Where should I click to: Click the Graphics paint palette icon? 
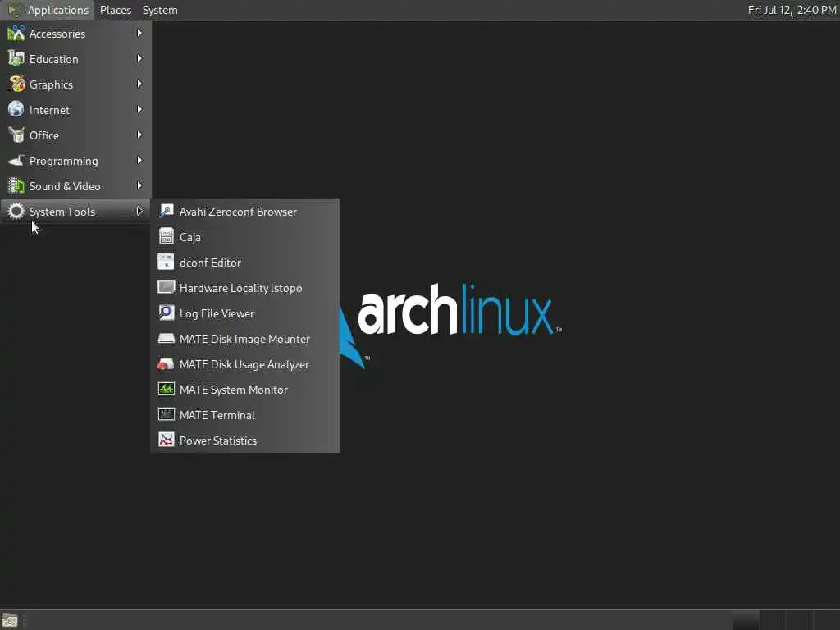[16, 84]
